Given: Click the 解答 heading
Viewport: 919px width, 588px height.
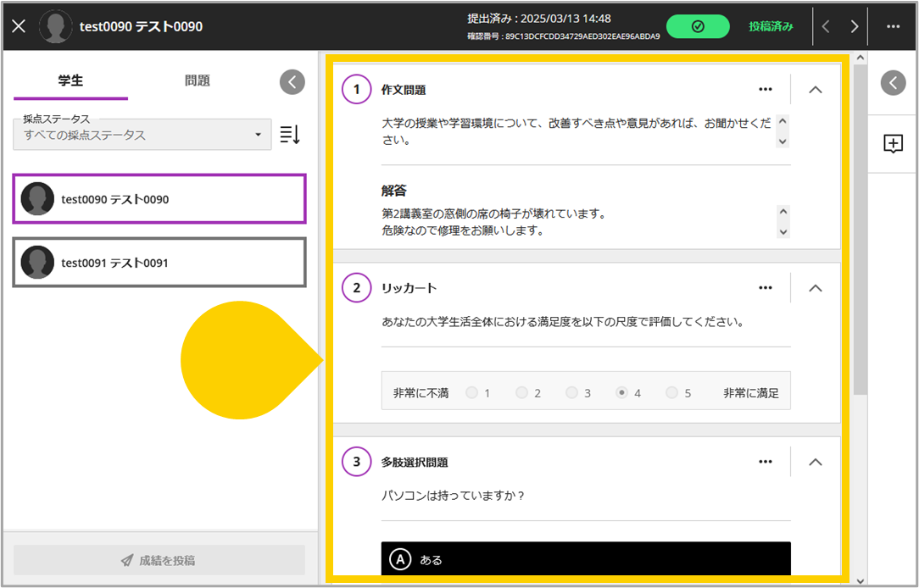Looking at the screenshot, I should [x=394, y=191].
